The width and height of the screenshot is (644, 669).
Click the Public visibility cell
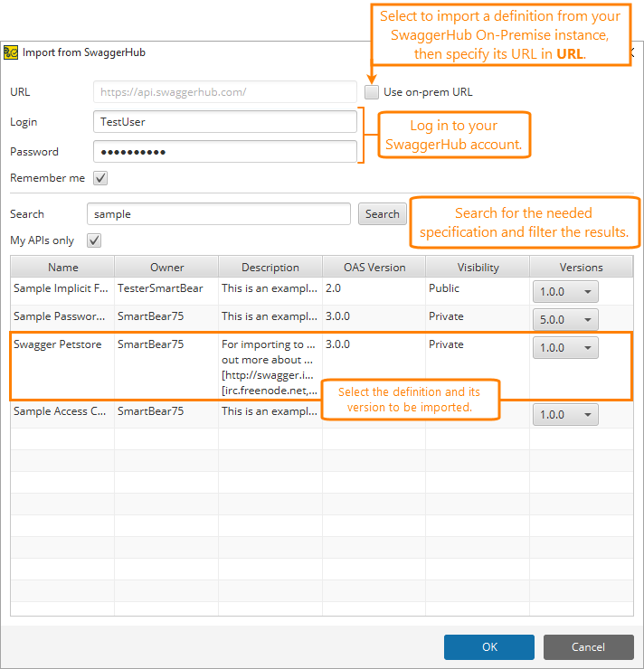click(x=444, y=288)
